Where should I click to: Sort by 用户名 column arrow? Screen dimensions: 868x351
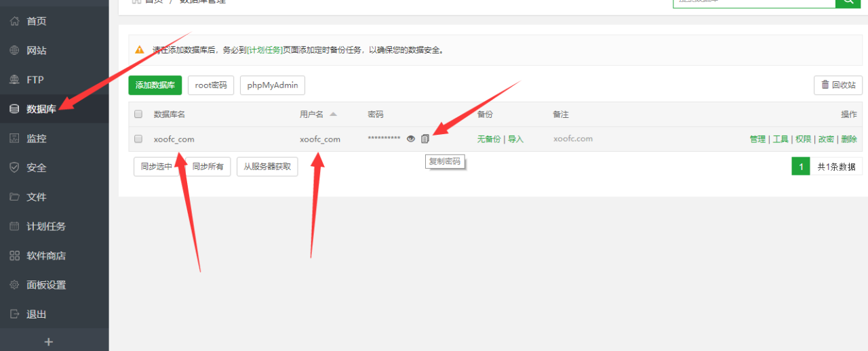click(x=333, y=114)
